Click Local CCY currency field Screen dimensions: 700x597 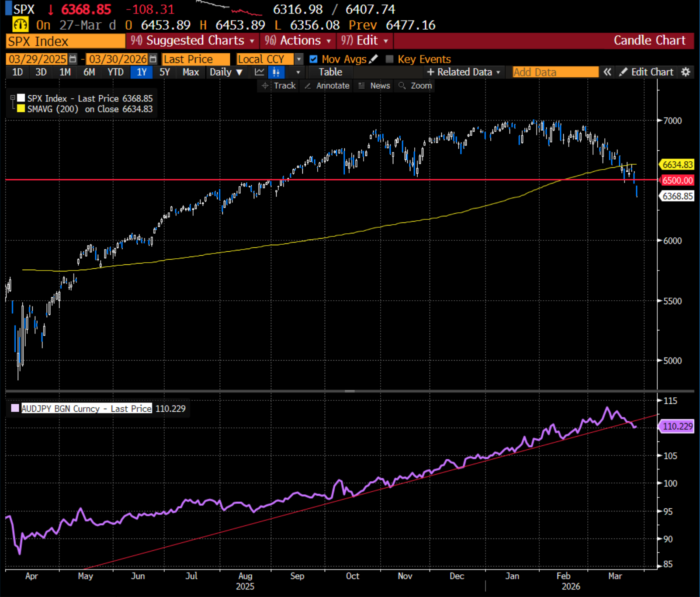tap(265, 59)
